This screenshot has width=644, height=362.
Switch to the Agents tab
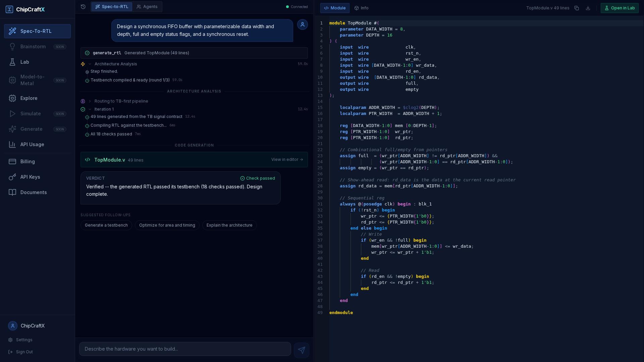pyautogui.click(x=147, y=7)
